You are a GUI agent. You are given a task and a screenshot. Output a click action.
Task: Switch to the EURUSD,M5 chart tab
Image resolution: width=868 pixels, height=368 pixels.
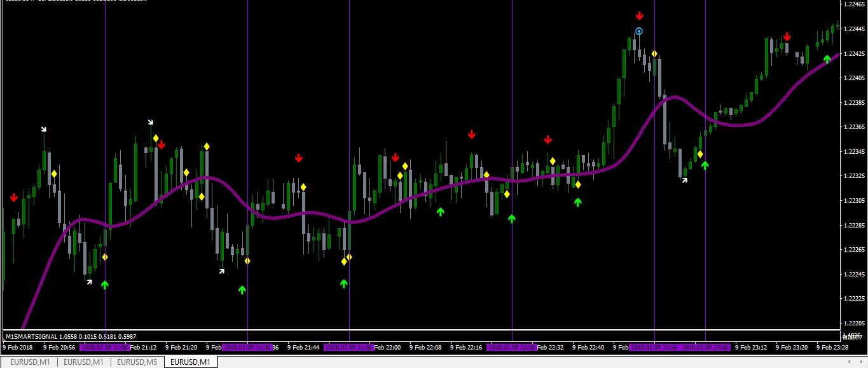(137, 362)
